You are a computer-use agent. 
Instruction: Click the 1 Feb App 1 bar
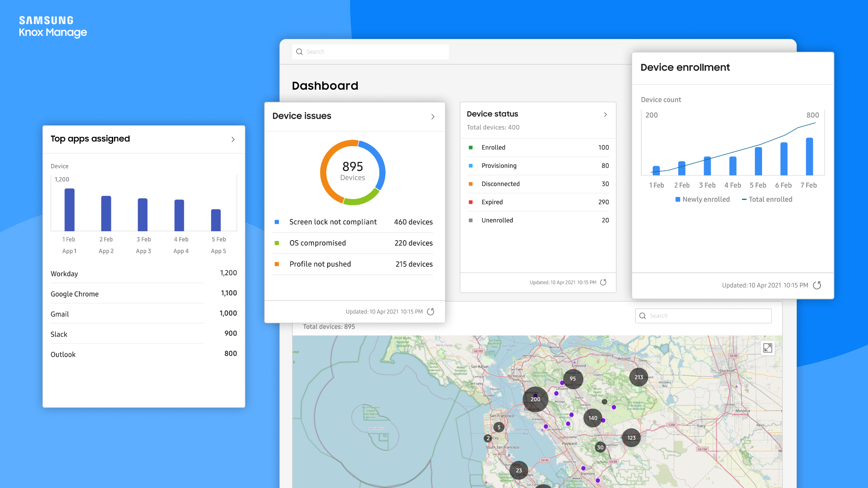[70, 210]
